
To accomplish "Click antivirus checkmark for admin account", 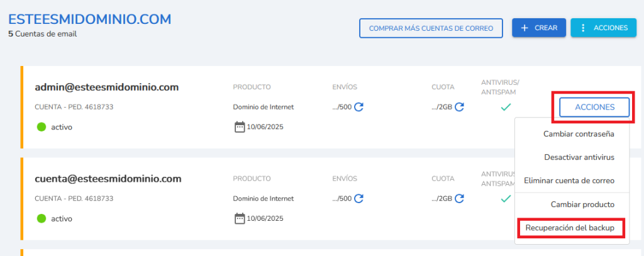I will pyautogui.click(x=506, y=108).
